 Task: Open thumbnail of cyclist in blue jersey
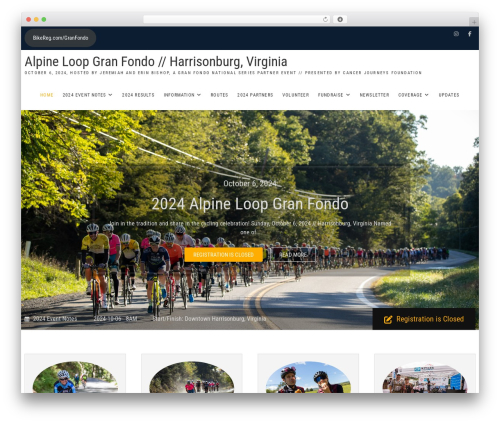coord(75,377)
